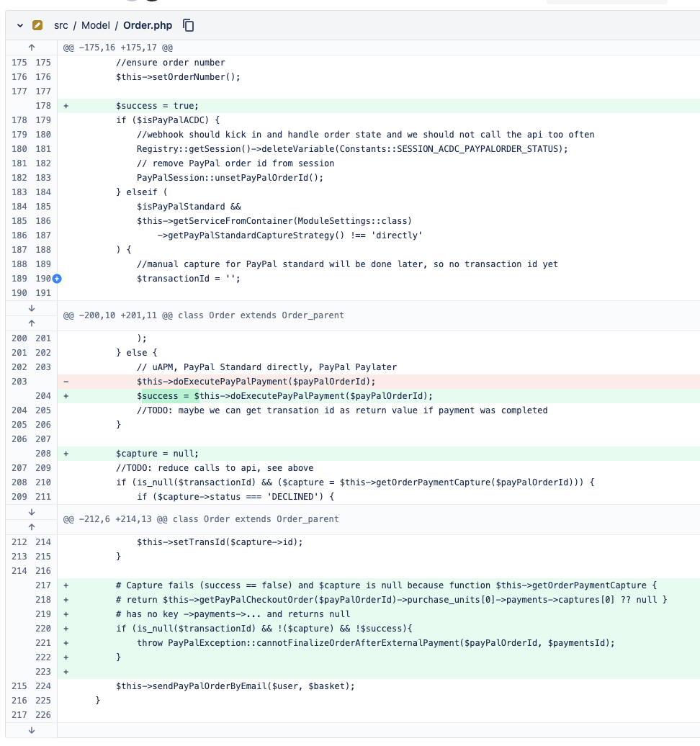700x746 pixels.
Task: Click the modified file status icon
Action: [x=37, y=25]
